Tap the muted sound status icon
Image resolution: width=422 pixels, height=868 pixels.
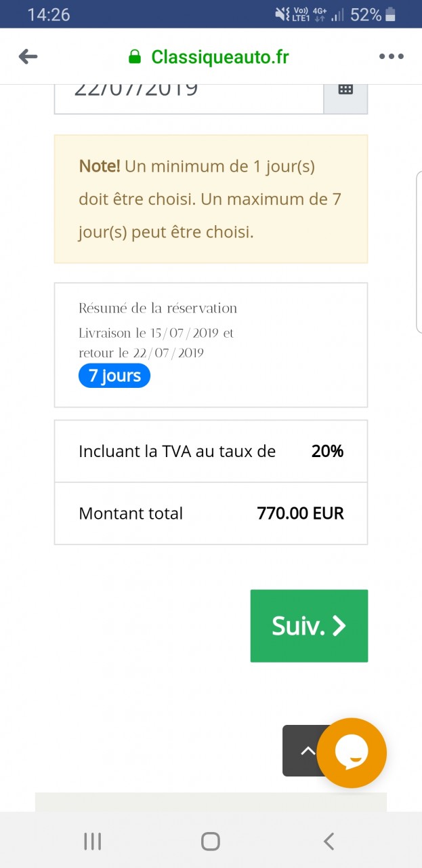tap(282, 14)
